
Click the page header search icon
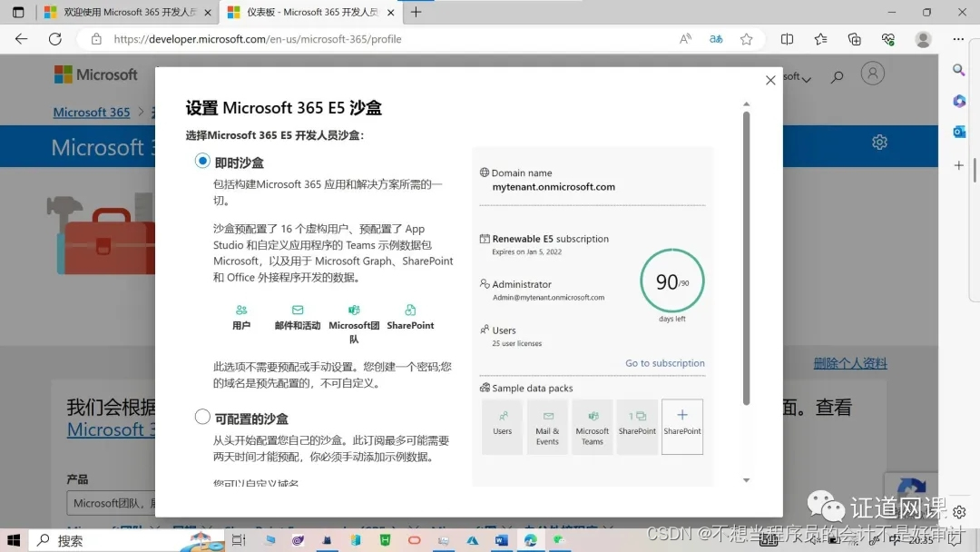tap(837, 77)
